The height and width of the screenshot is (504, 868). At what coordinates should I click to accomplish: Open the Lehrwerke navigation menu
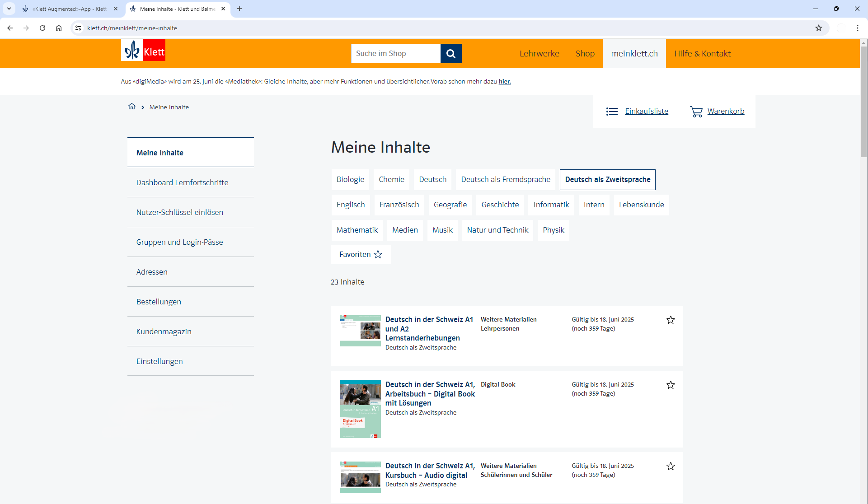[539, 54]
